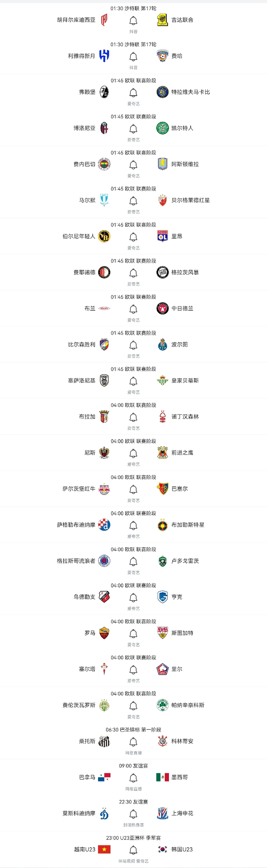
Task: Open the 费内巴切 team badge
Action: (104, 164)
